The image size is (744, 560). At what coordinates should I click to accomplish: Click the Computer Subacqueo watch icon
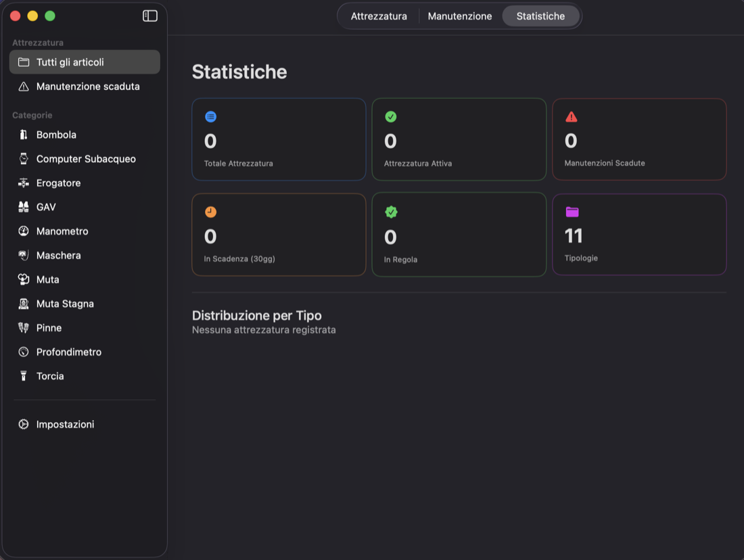(23, 159)
